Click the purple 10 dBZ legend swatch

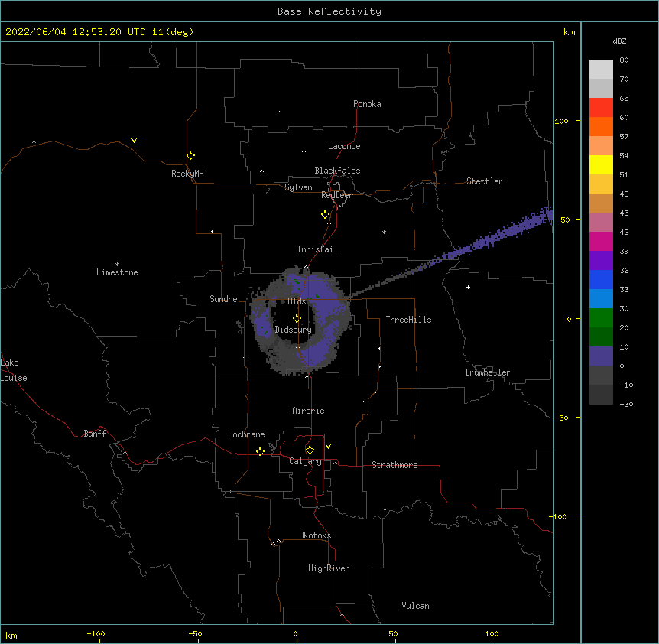[601, 356]
